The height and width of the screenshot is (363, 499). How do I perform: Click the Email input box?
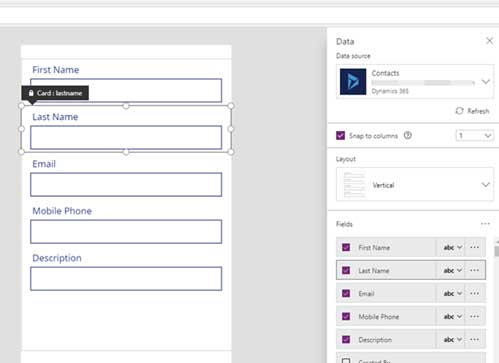click(126, 184)
